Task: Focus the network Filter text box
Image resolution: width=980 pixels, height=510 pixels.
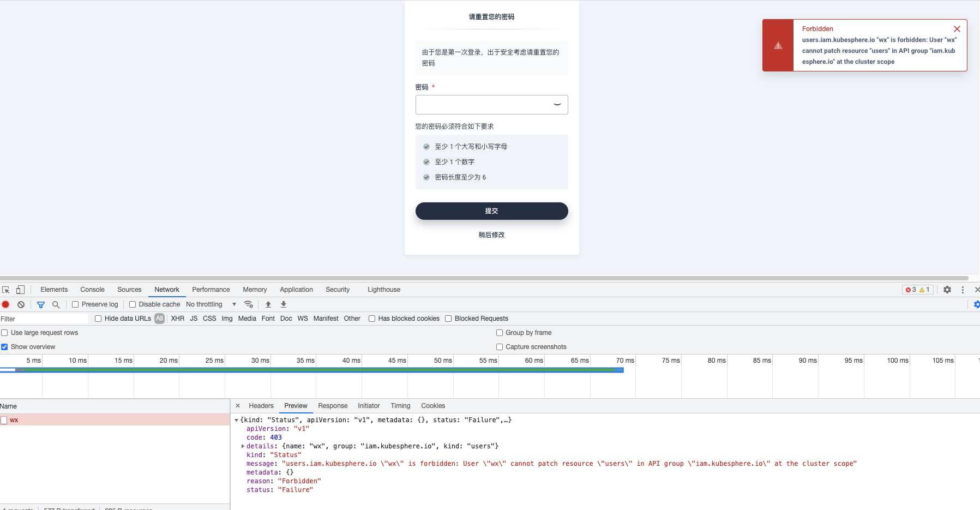Action: (x=44, y=319)
